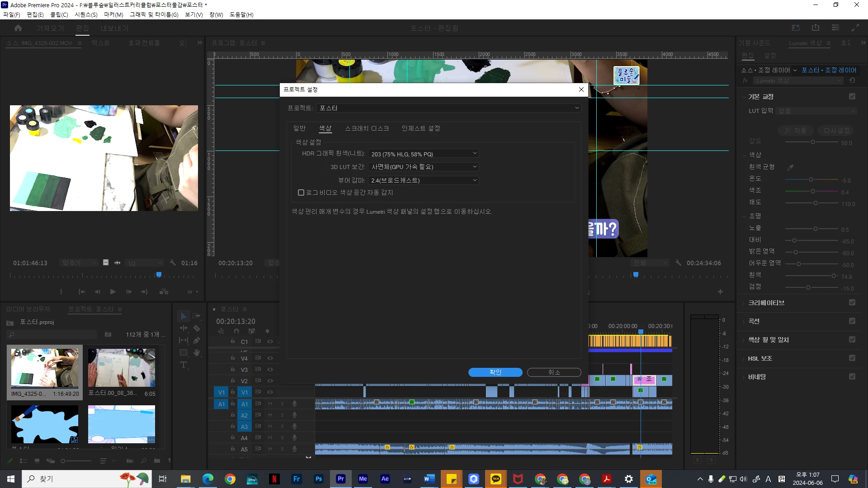Adjust the 채도 saturation slider

click(815, 203)
